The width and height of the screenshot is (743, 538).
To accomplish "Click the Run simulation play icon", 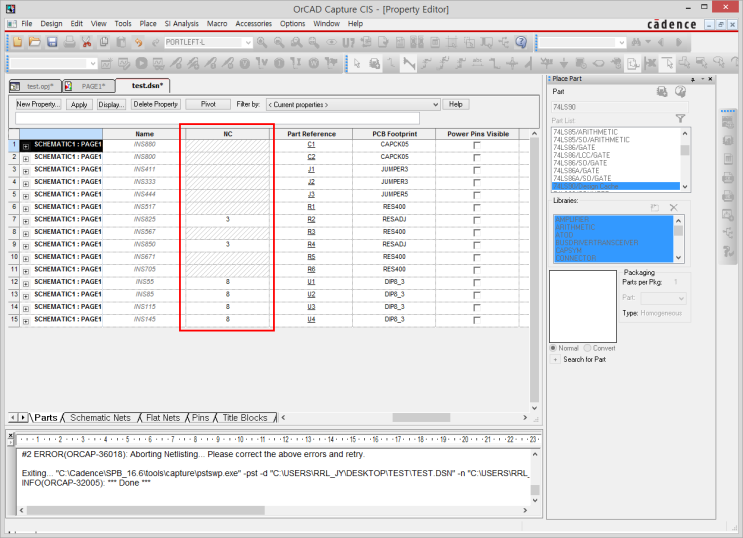I will (x=141, y=63).
